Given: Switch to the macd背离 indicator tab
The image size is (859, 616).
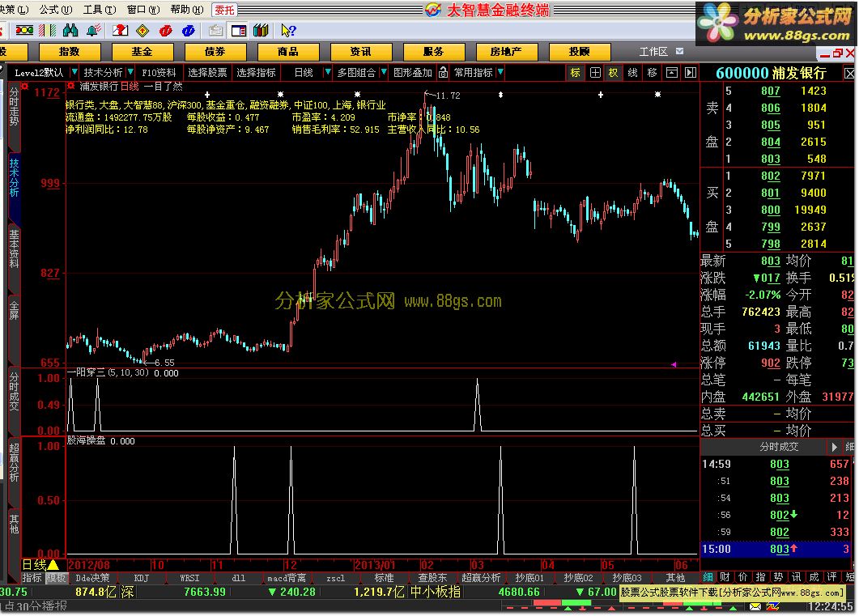Looking at the screenshot, I should pos(287,578).
